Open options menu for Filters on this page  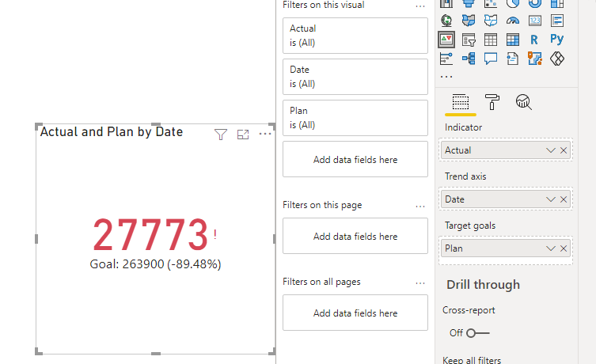[420, 207]
